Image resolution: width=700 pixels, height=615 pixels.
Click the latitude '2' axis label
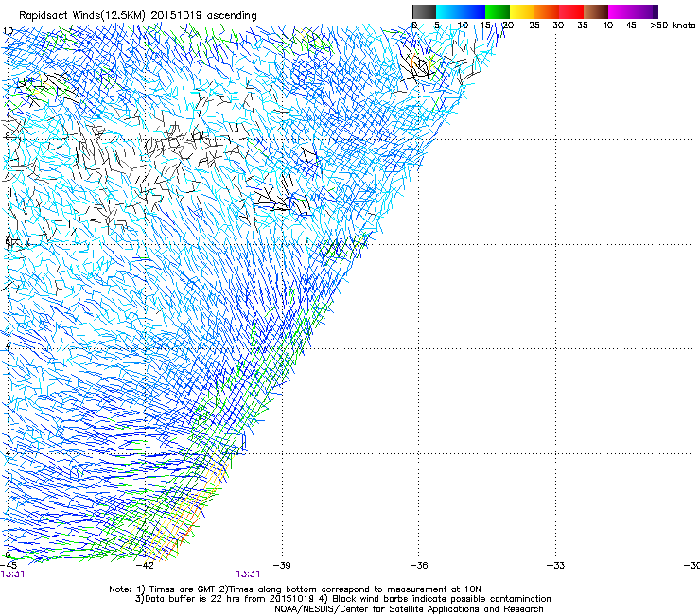tap(8, 451)
